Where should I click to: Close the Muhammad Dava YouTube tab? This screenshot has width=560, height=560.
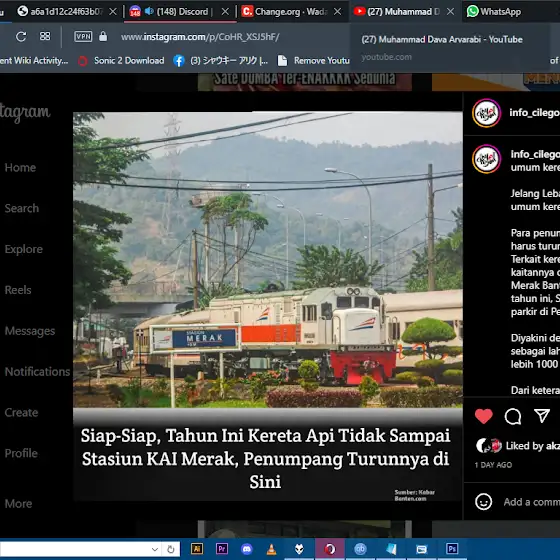451,12
